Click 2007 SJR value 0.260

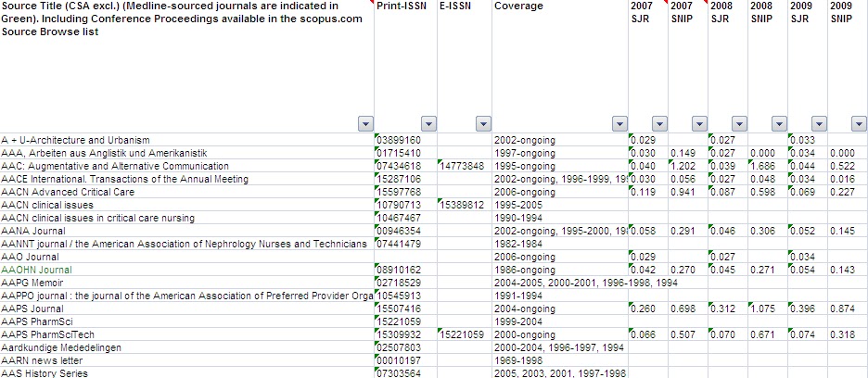(648, 309)
